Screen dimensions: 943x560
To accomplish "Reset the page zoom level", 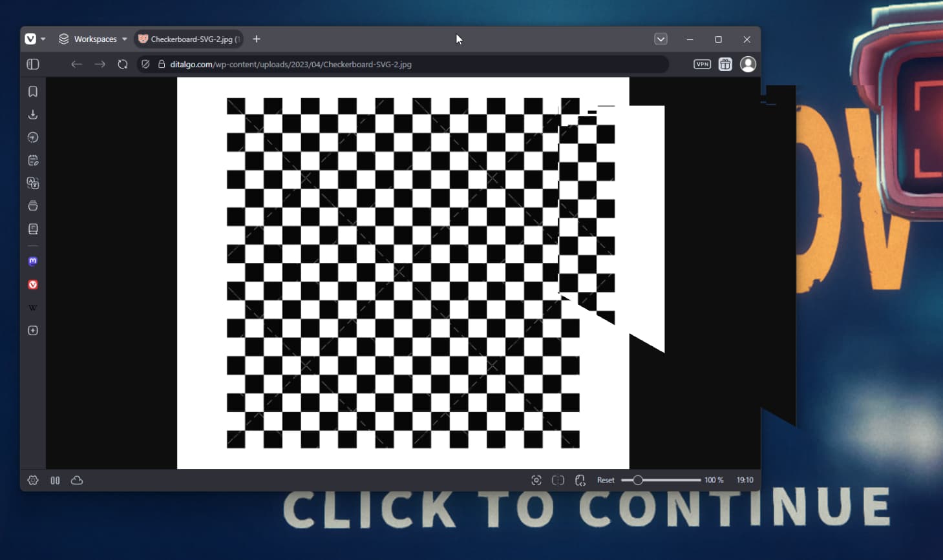I will pyautogui.click(x=606, y=480).
